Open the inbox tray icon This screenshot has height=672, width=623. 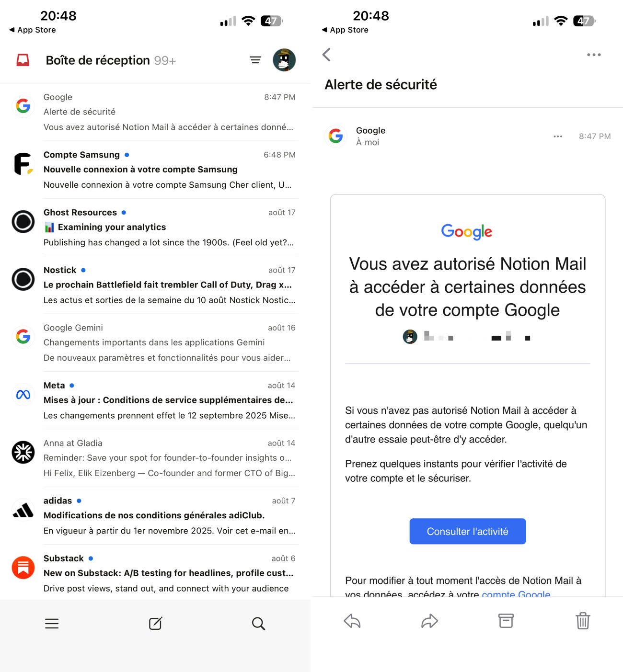click(x=23, y=60)
